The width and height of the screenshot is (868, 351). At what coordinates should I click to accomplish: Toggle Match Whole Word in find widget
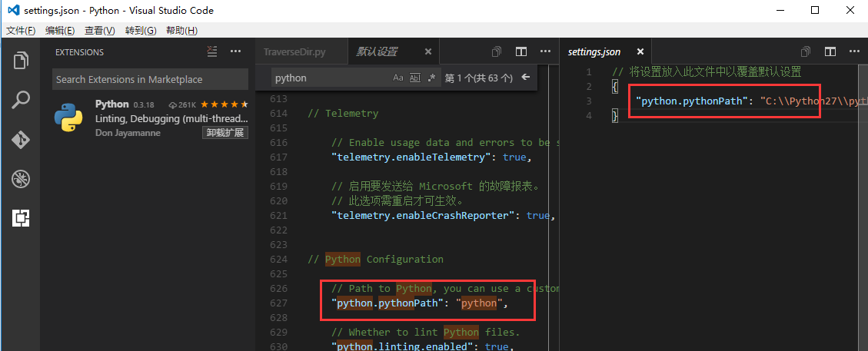click(x=415, y=78)
